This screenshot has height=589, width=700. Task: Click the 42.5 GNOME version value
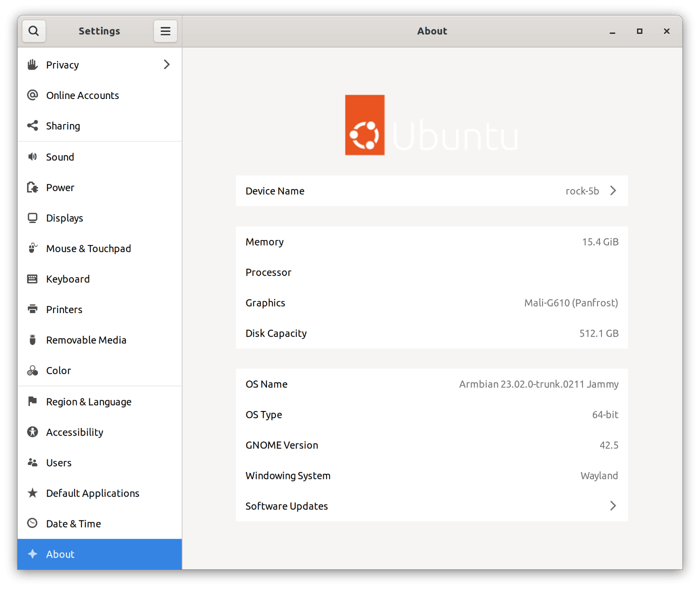608,445
